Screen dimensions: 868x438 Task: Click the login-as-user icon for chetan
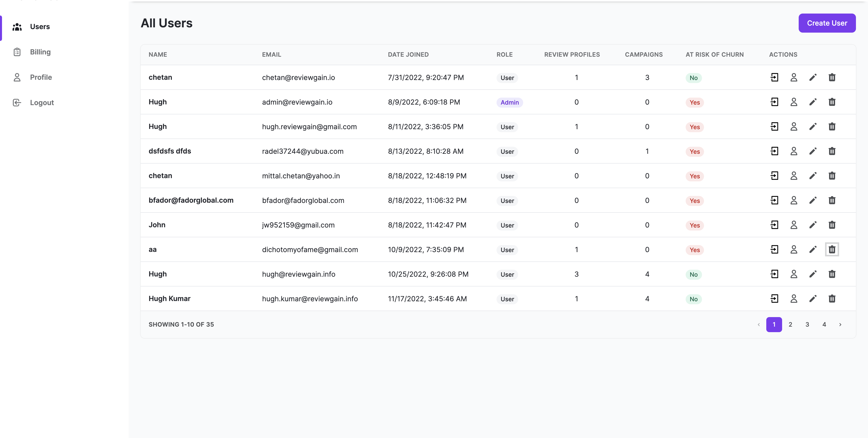775,77
